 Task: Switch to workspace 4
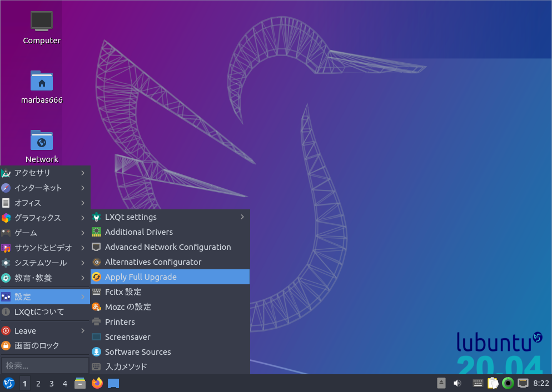click(x=65, y=384)
